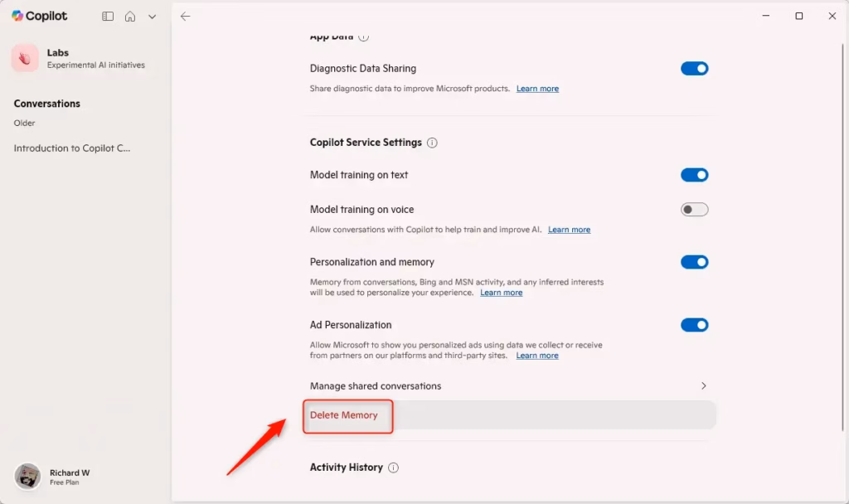
Task: Click the App Data info icon
Action: click(361, 36)
